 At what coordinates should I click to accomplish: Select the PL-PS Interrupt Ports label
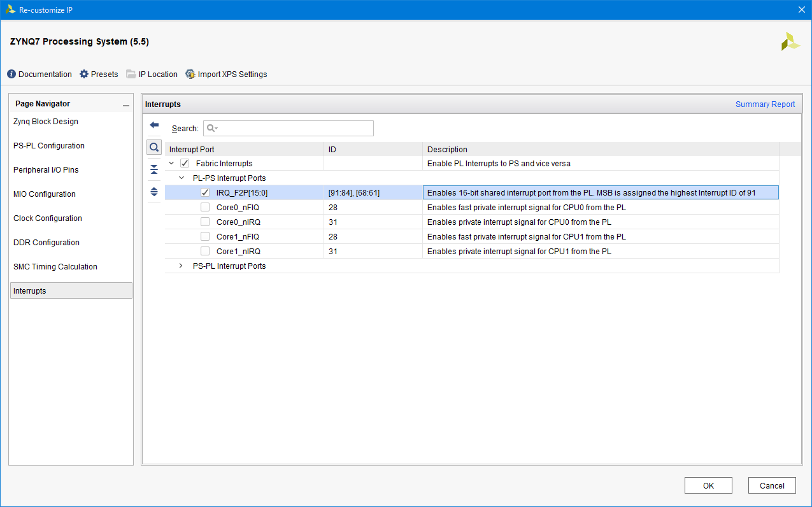tap(229, 178)
